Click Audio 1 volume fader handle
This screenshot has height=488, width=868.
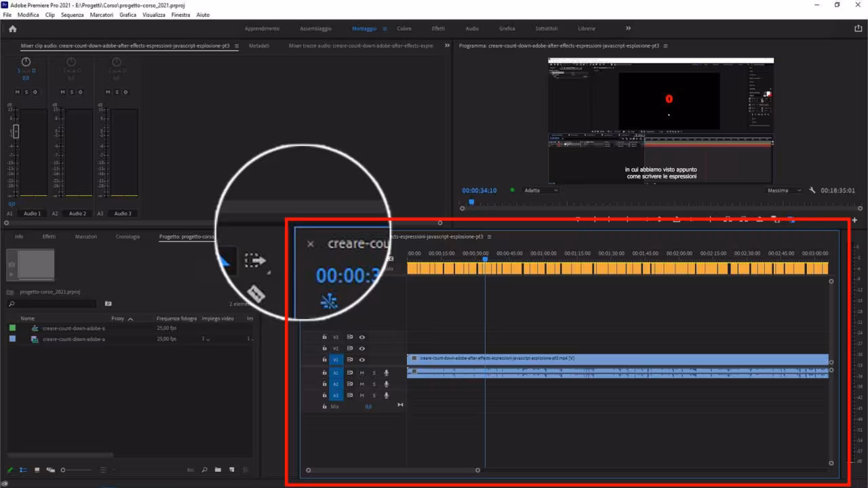coord(16,131)
